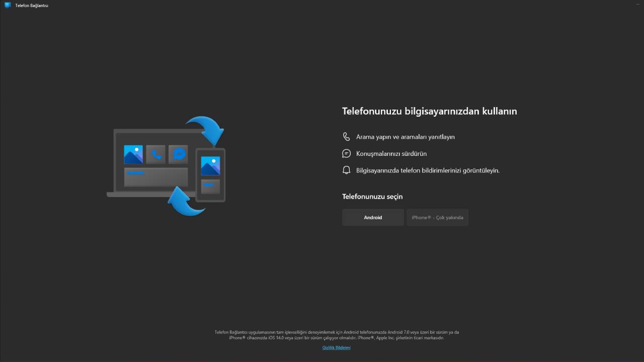Click the upper blue sync arrow in the illustration
The height and width of the screenshot is (362, 644).
209,130
